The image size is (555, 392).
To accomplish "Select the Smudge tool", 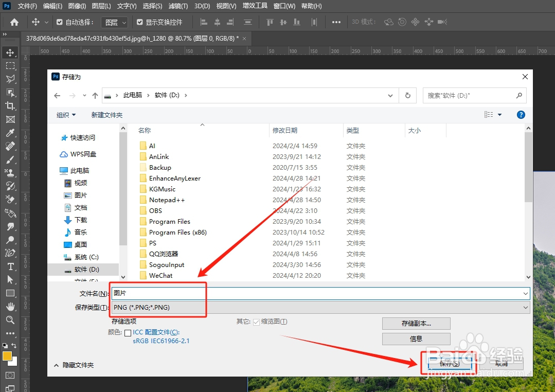I will click(10, 226).
